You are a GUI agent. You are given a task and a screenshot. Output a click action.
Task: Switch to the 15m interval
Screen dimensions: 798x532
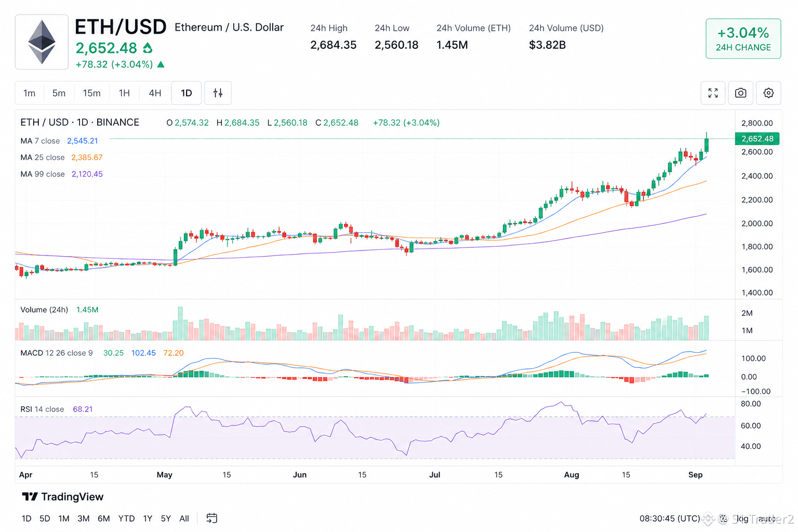(92, 93)
